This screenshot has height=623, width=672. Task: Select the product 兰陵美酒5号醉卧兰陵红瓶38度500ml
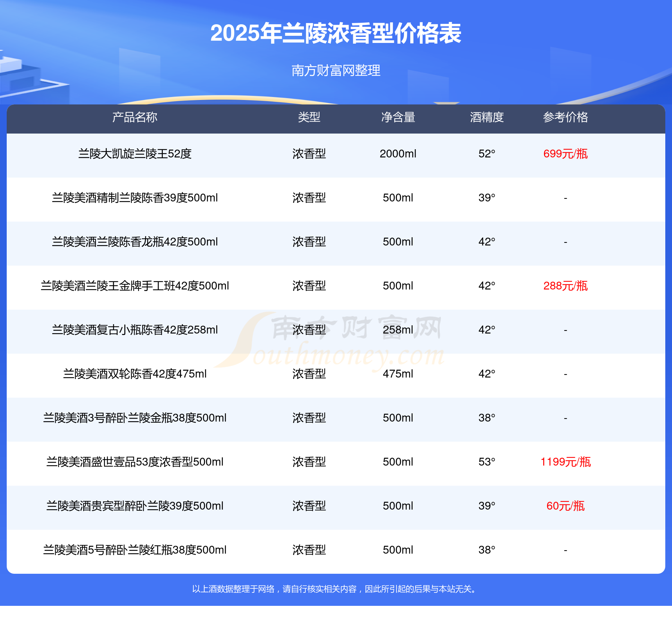click(x=135, y=550)
